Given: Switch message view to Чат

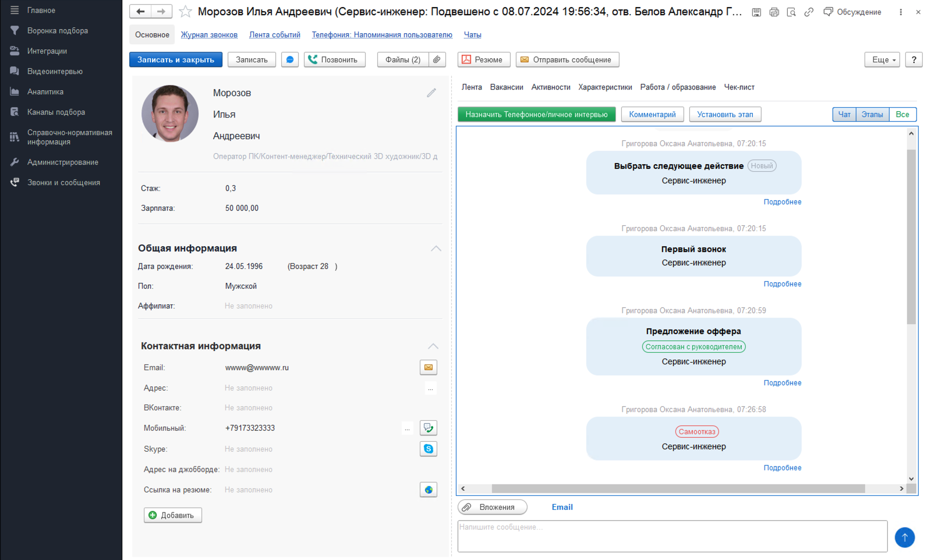Looking at the screenshot, I should [x=844, y=114].
